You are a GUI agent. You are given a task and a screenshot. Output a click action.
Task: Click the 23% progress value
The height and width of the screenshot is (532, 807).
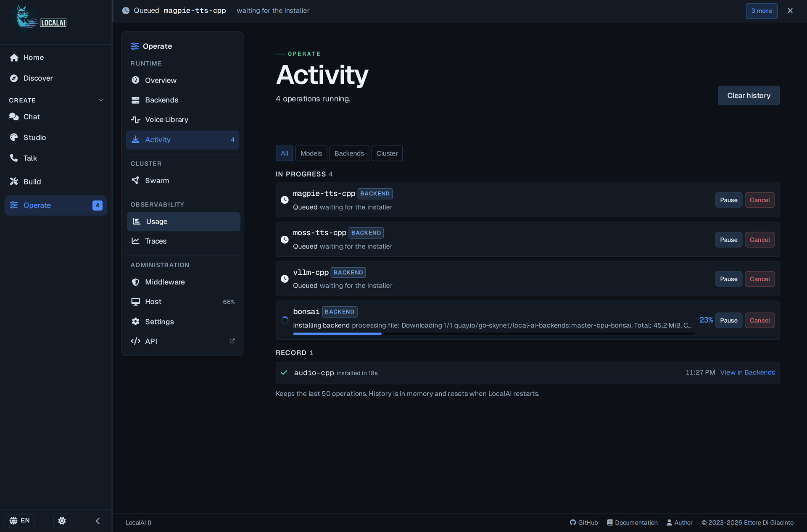706,320
